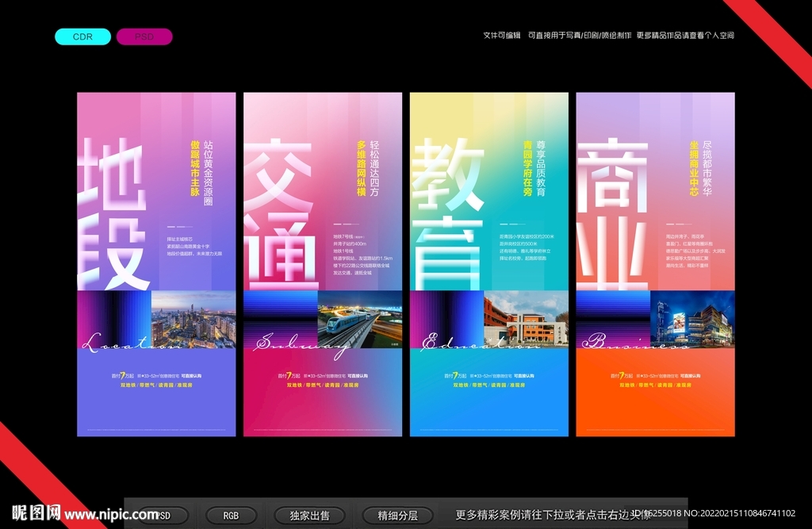Click the campus photo on the 教育 poster
The image size is (812, 529).
tap(523, 320)
